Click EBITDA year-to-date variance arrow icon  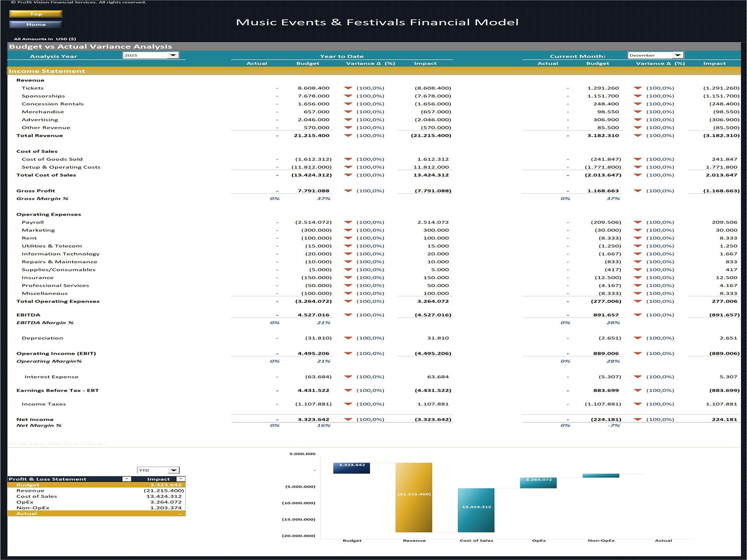pos(348,315)
